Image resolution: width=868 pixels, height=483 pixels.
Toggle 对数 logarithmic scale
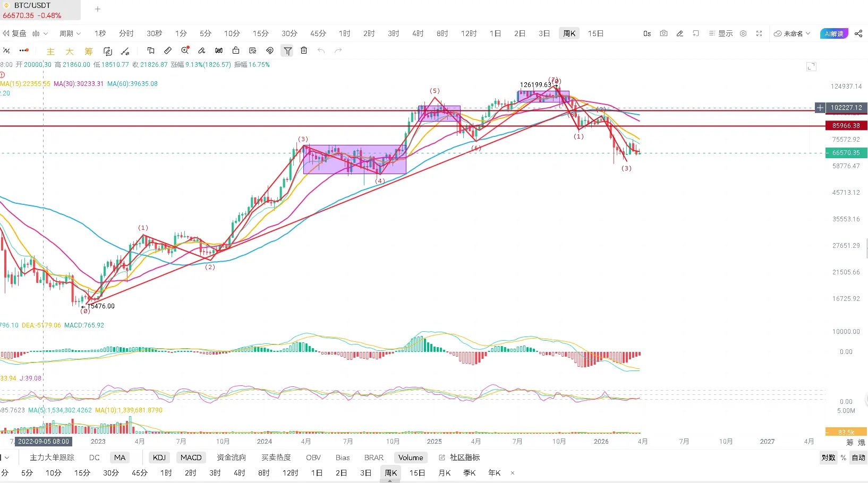(828, 458)
